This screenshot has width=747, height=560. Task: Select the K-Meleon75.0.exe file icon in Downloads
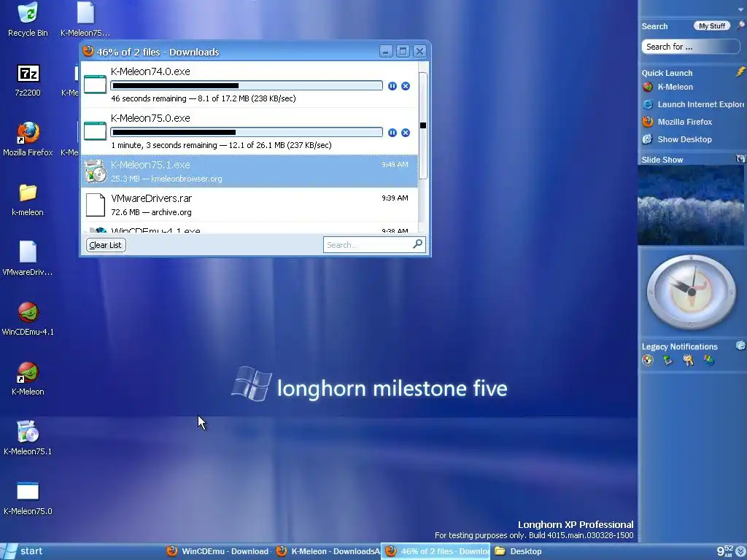pyautogui.click(x=96, y=131)
